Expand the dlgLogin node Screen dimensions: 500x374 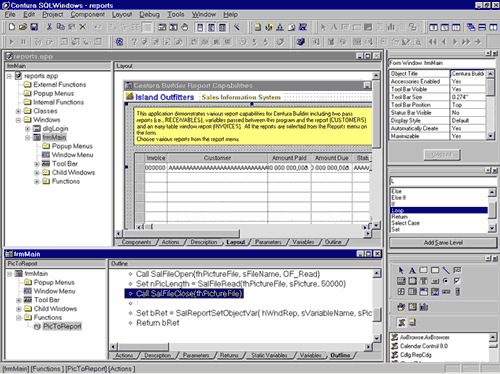click(x=28, y=129)
